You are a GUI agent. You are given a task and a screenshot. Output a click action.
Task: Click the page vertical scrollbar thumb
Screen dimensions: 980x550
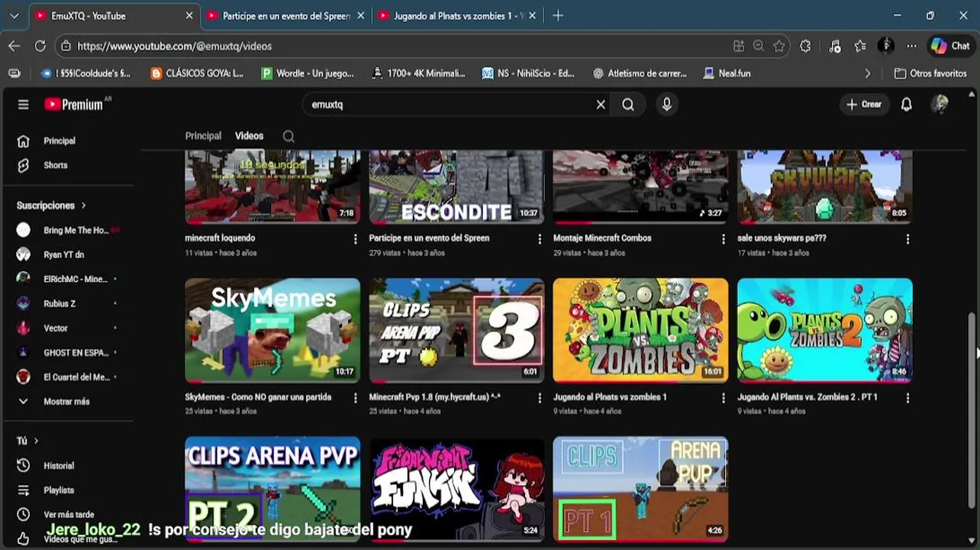coord(972,409)
